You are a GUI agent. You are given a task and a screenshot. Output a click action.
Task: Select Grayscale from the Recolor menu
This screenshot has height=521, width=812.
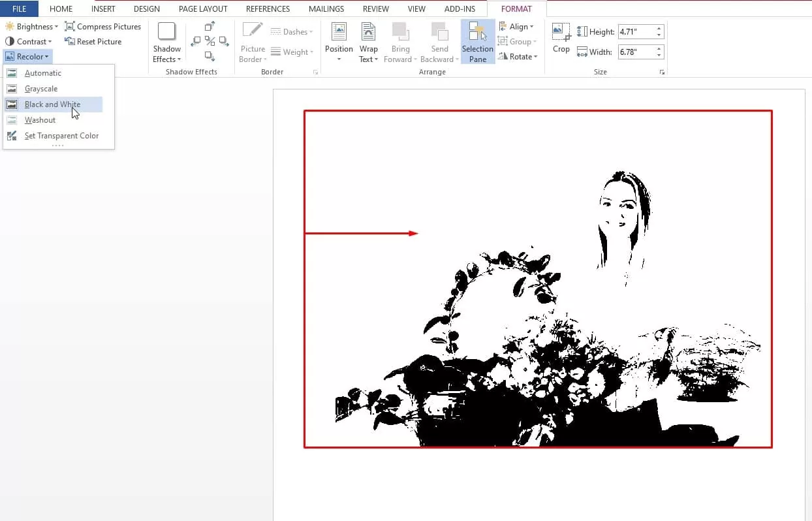pyautogui.click(x=41, y=89)
